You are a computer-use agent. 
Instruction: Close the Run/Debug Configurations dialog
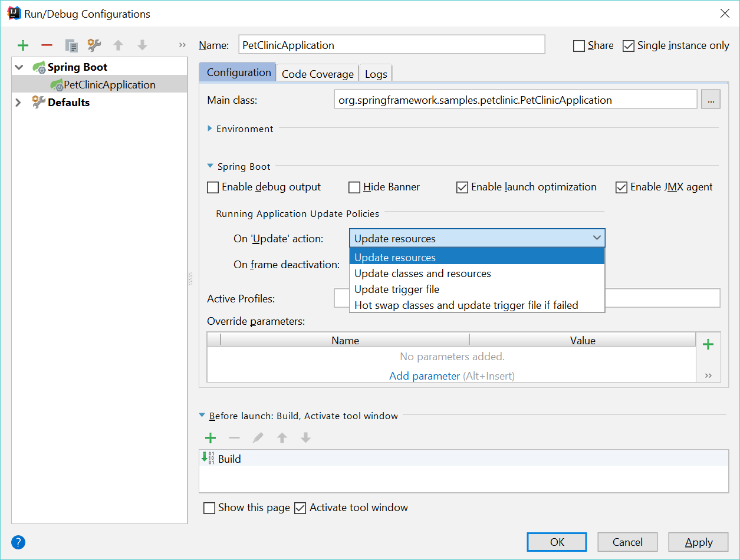click(x=725, y=14)
